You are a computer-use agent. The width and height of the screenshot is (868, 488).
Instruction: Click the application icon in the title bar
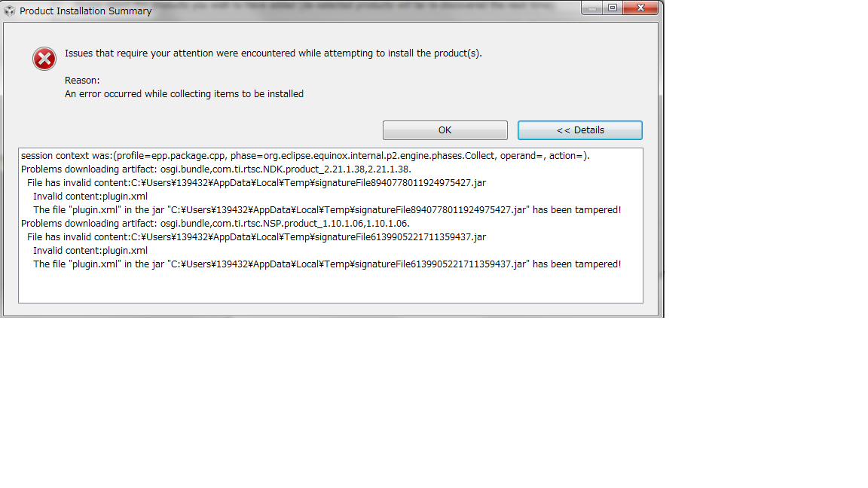9,11
